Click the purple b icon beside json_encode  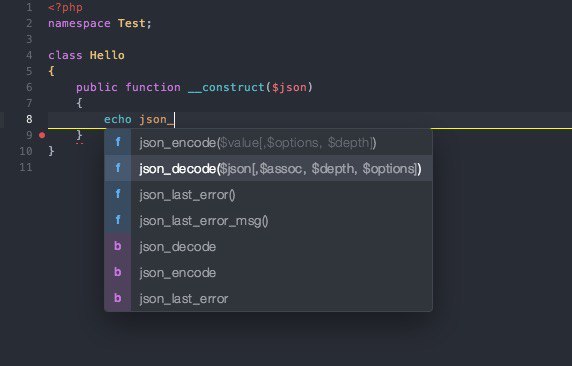(x=117, y=272)
